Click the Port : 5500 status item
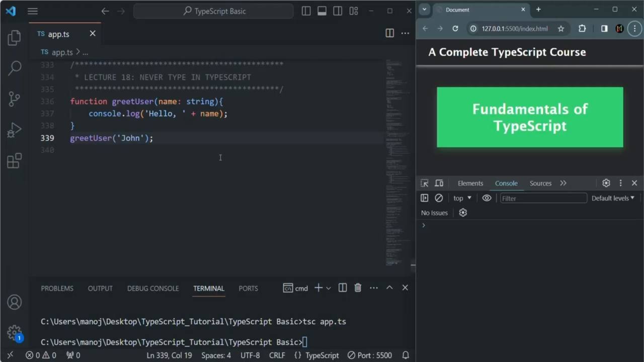This screenshot has width=644, height=362. click(369, 355)
